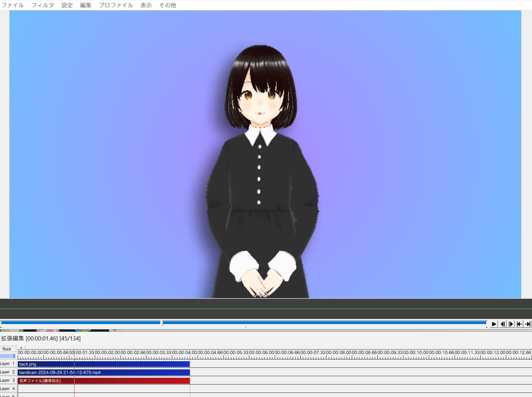The image size is (532, 397).
Task: Open the その他 menu
Action: 168,5
